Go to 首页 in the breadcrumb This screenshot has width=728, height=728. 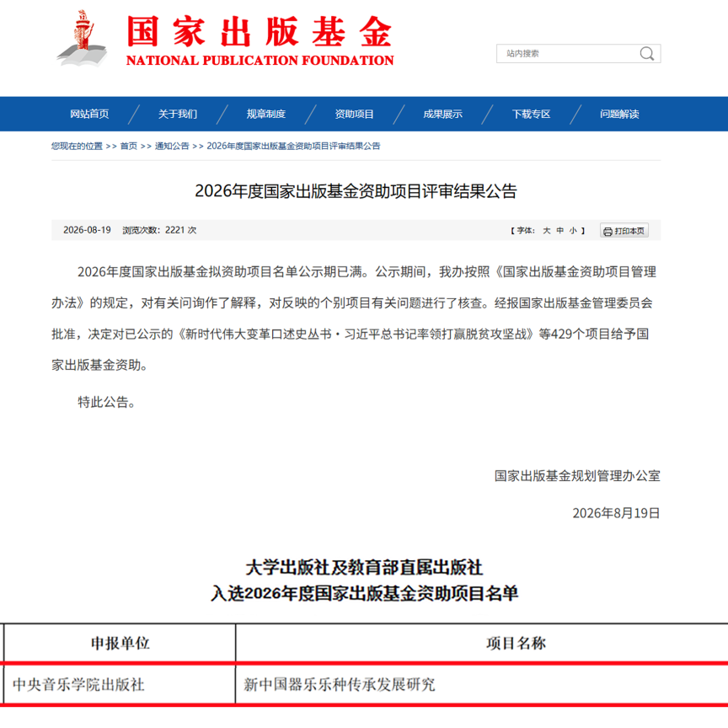pos(129,147)
